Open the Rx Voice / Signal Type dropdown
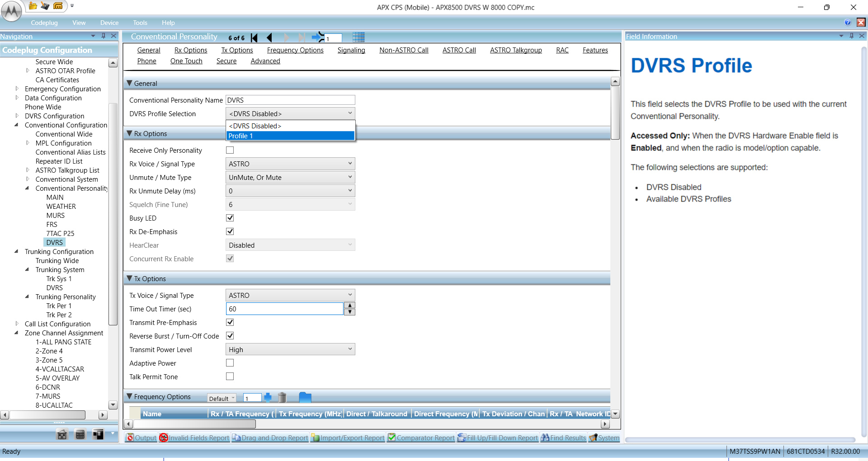 tap(290, 164)
